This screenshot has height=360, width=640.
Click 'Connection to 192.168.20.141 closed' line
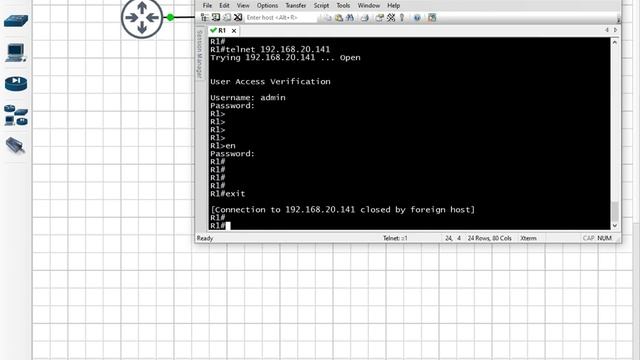(343, 210)
